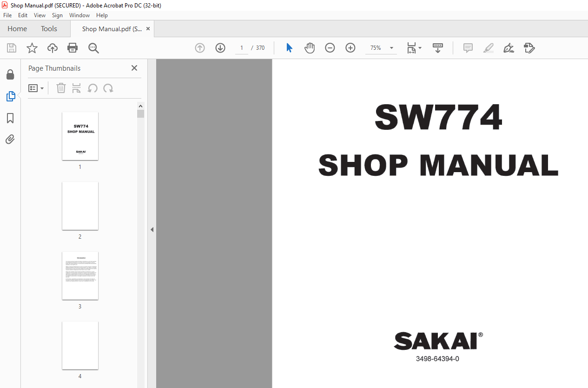Add document to starred favorites
588x388 pixels.
(32, 48)
